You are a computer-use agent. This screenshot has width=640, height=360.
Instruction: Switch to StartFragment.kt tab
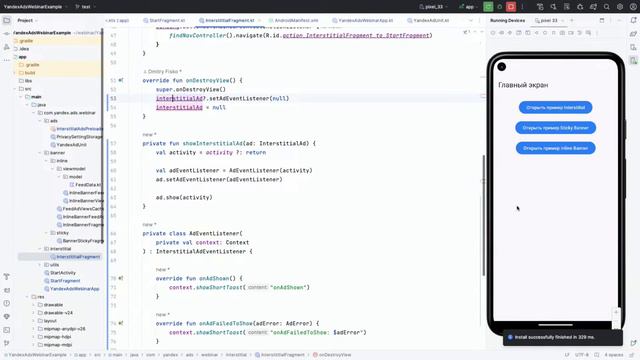tap(164, 20)
